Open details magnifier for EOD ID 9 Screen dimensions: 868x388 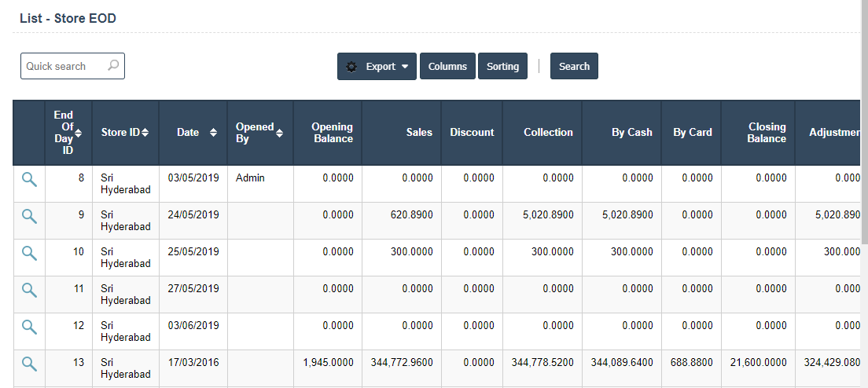(x=29, y=216)
